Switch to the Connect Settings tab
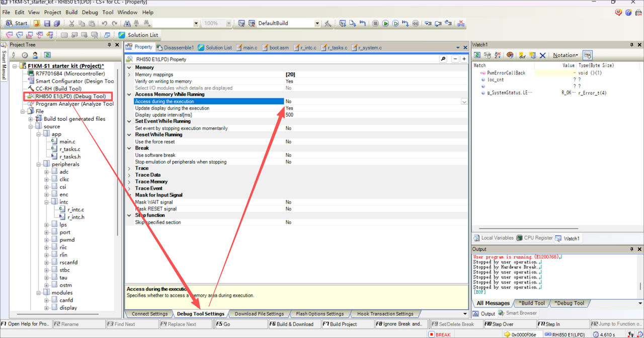644x338 pixels. pyautogui.click(x=149, y=314)
